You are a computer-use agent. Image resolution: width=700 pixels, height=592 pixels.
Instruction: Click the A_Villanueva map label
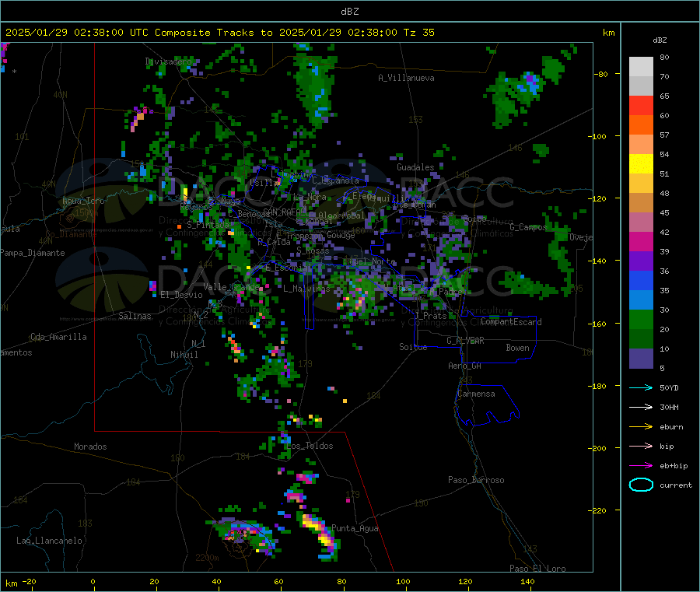pyautogui.click(x=406, y=78)
